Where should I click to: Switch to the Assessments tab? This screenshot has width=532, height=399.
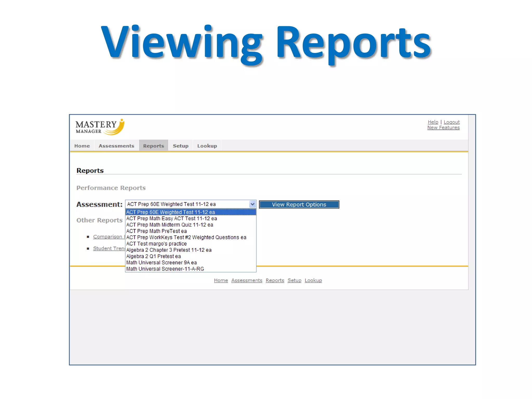coord(116,146)
